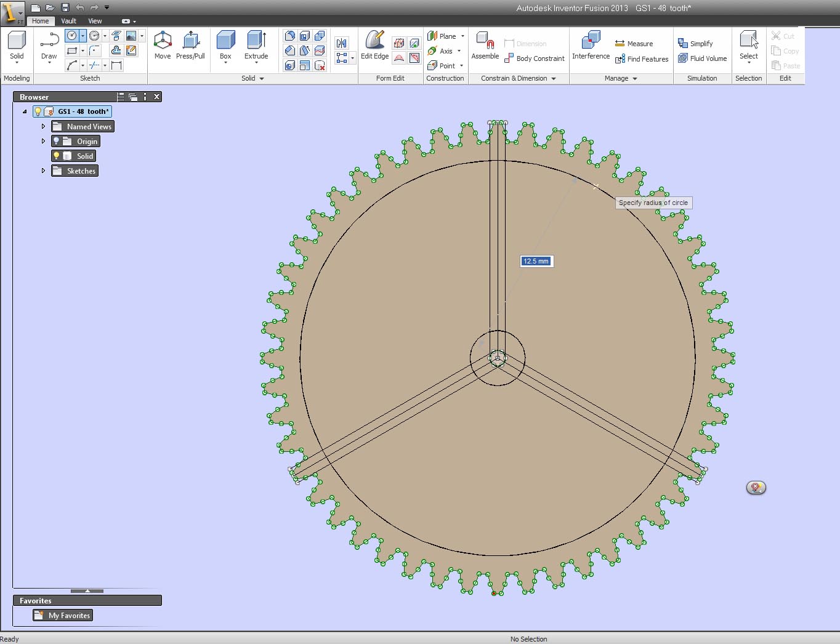This screenshot has width=840, height=644.
Task: Click the 12.5 mm radius input field
Action: tap(536, 261)
